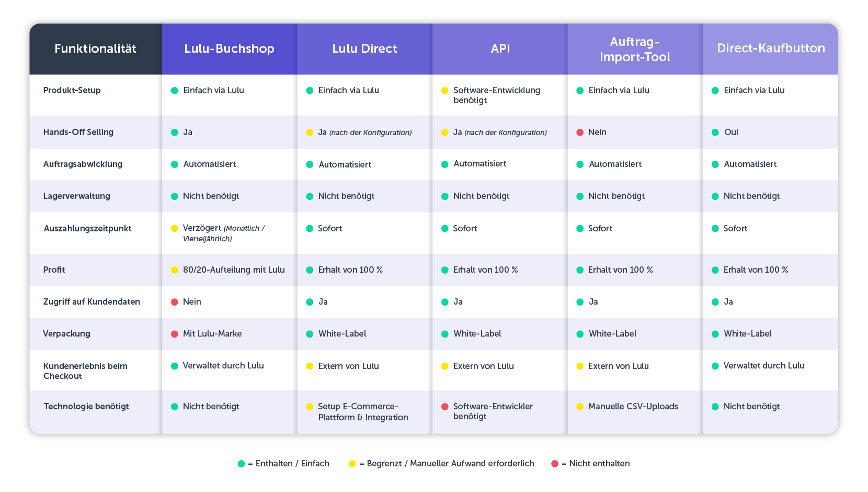Click the legend text Enthalten / Einfach

(x=292, y=463)
